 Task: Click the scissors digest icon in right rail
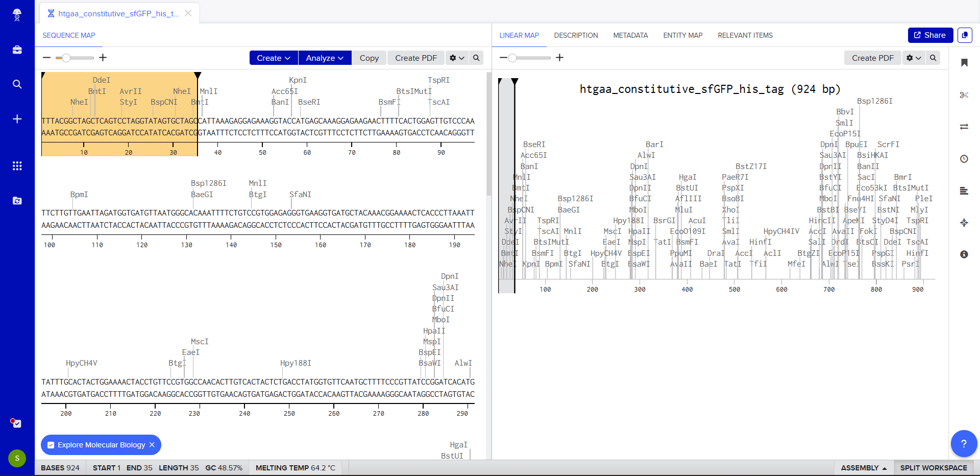click(964, 95)
